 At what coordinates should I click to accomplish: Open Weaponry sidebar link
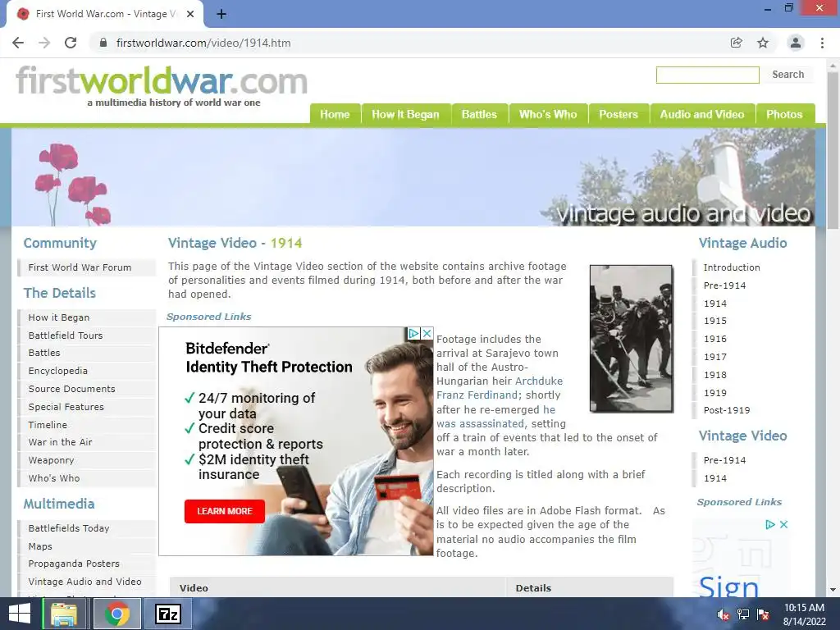pos(51,460)
